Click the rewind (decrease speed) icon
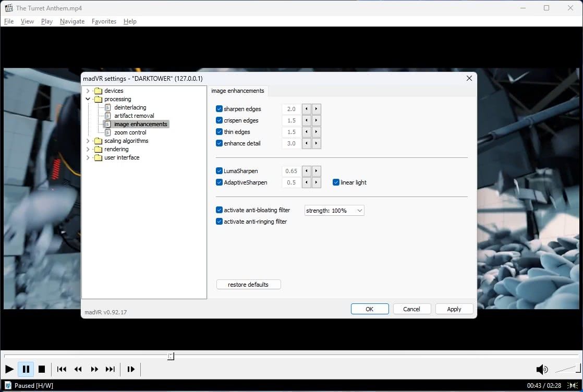583x392 pixels. pyautogui.click(x=78, y=369)
